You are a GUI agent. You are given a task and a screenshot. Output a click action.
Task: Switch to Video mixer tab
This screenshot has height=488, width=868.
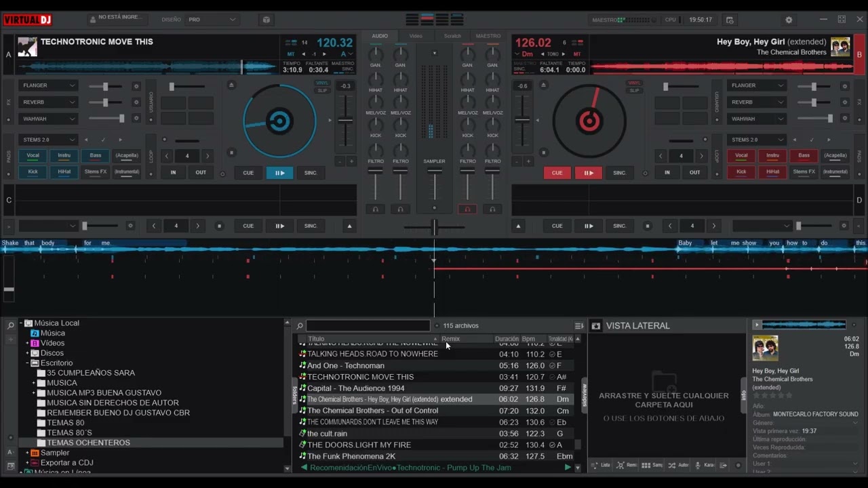pos(416,36)
